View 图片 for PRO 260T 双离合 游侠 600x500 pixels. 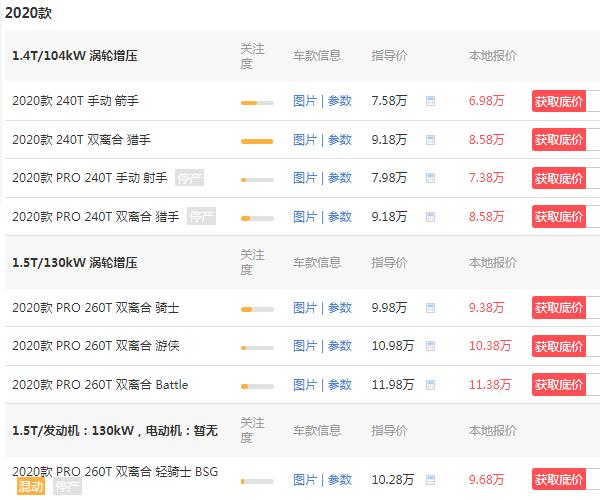click(x=305, y=346)
